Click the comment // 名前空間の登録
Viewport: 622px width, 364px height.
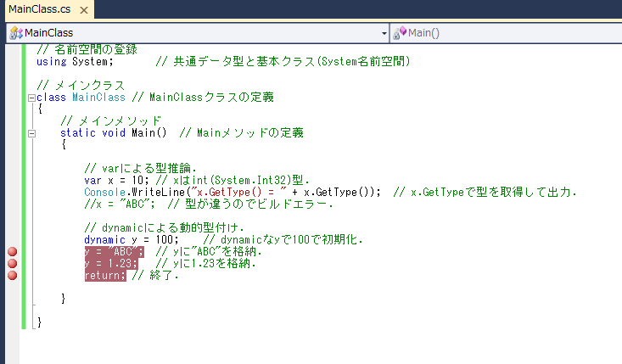point(87,49)
